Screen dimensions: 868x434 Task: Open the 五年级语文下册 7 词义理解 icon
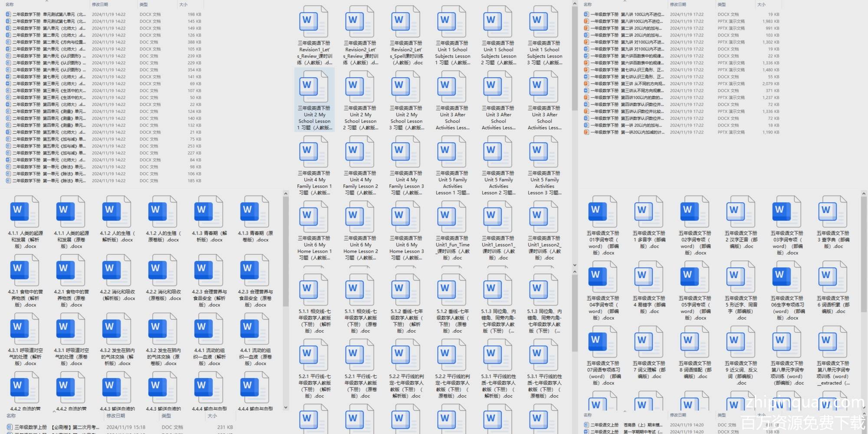coord(648,342)
